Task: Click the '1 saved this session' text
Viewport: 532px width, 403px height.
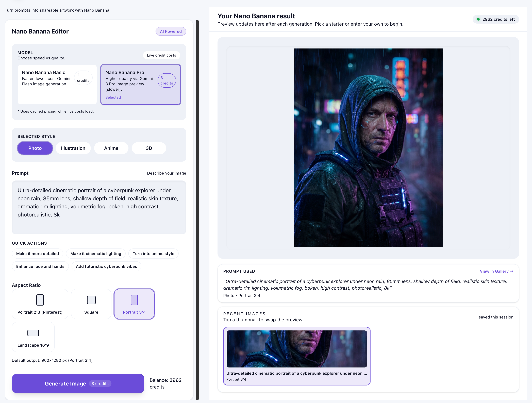Action: coord(494,317)
